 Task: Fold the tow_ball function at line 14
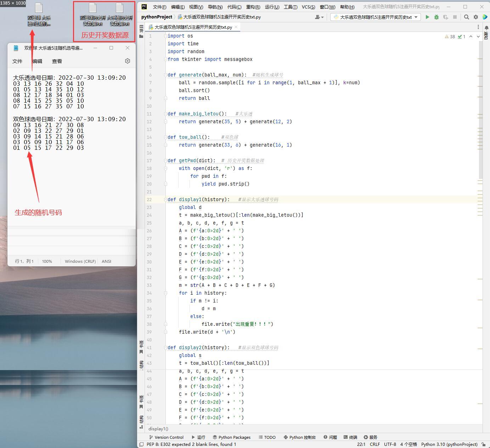pos(165,137)
